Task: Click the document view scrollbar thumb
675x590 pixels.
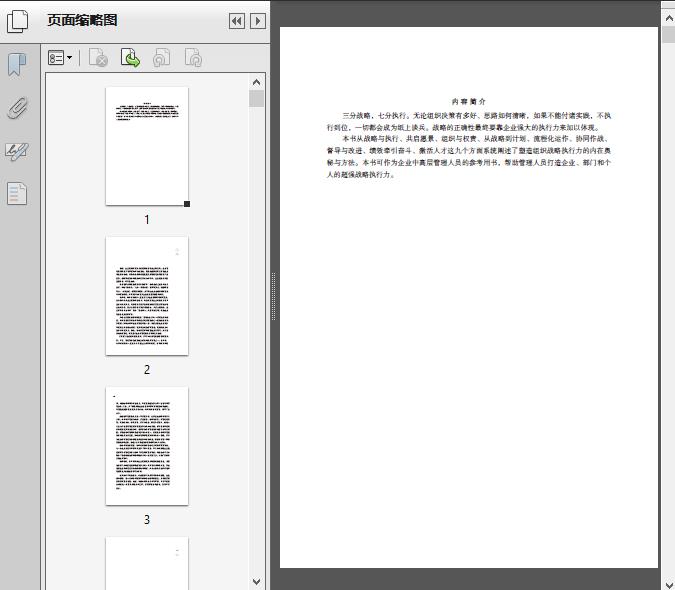Action: (669, 34)
